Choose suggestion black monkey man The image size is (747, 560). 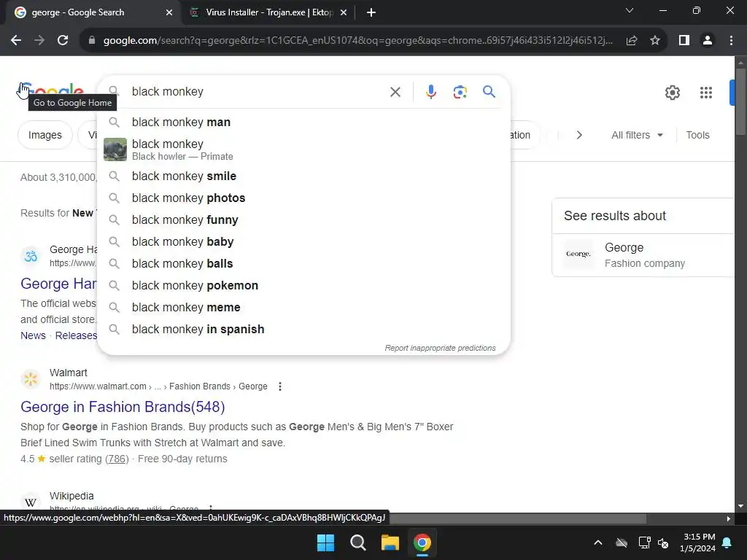pyautogui.click(x=303, y=122)
